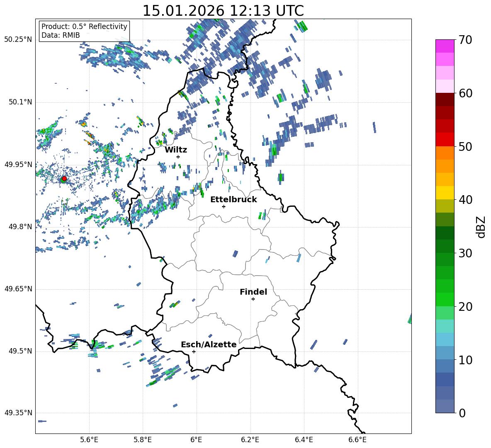491x448 pixels.
Task: Click the Findel city label
Action: [x=253, y=292]
